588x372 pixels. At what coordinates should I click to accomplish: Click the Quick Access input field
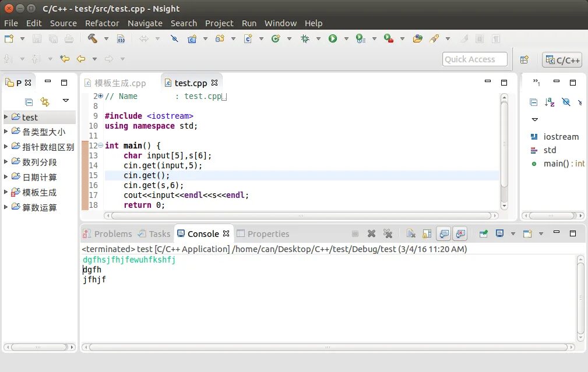pyautogui.click(x=475, y=59)
